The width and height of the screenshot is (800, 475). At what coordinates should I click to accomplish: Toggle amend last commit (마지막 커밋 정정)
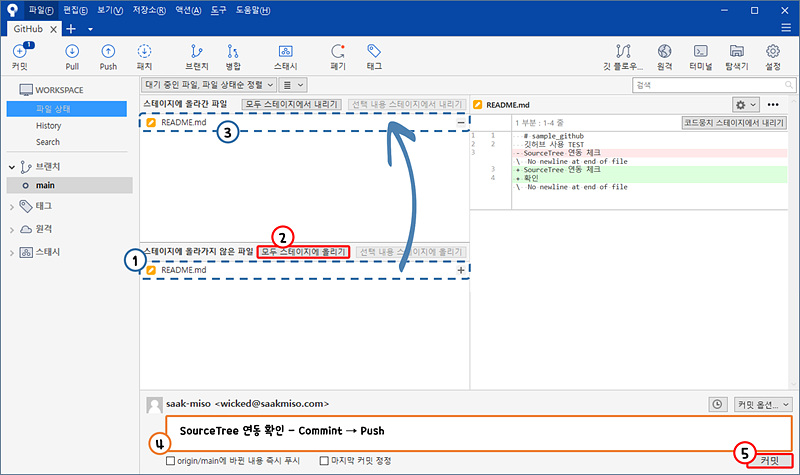[x=323, y=461]
